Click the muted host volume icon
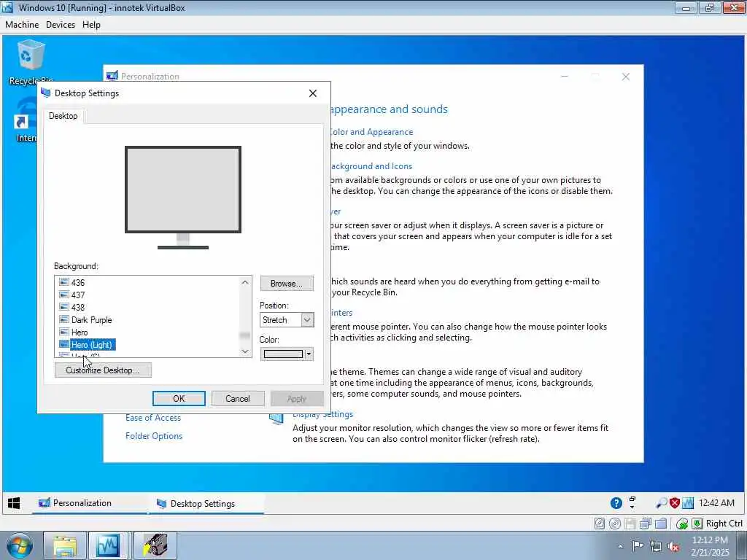Image resolution: width=747 pixels, height=560 pixels. [x=673, y=546]
